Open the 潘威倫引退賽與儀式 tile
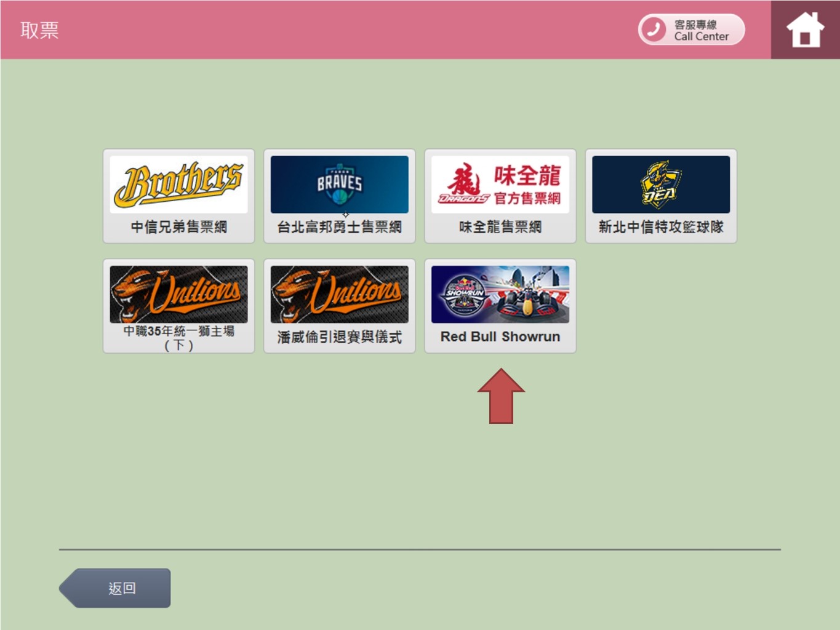840x630 pixels. (x=340, y=306)
